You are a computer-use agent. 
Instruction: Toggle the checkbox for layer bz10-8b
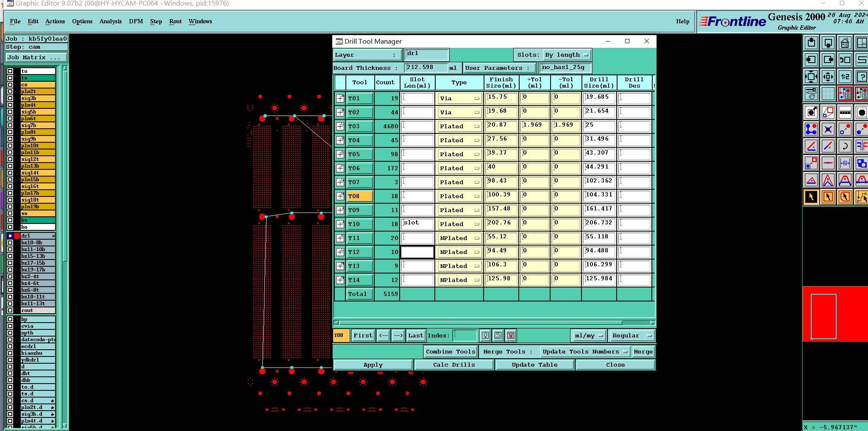[10, 243]
